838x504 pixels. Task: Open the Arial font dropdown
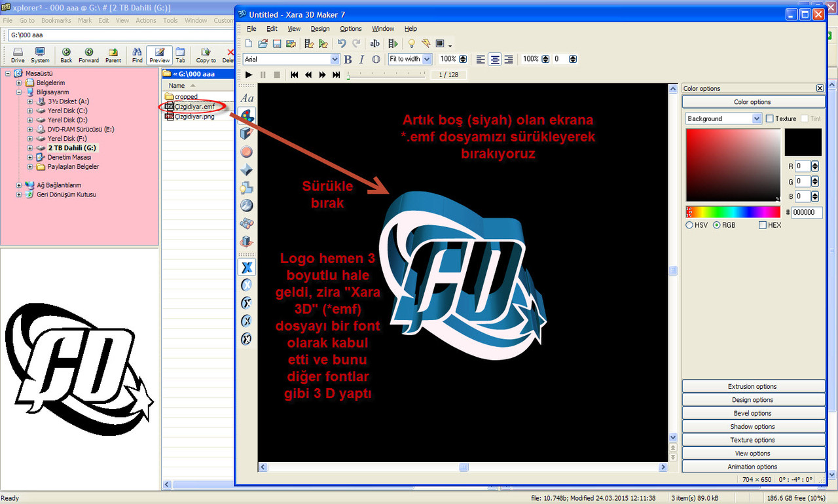[x=335, y=59]
